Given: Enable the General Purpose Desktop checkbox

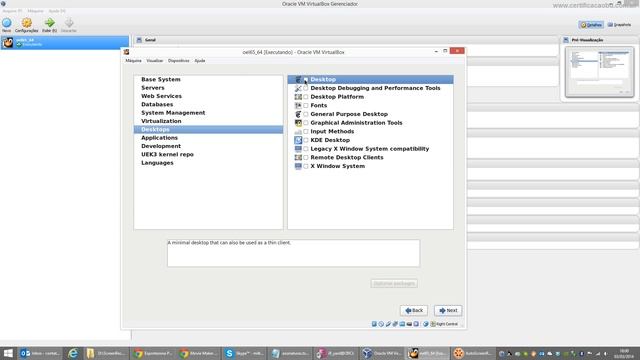Looking at the screenshot, I should 306,114.
